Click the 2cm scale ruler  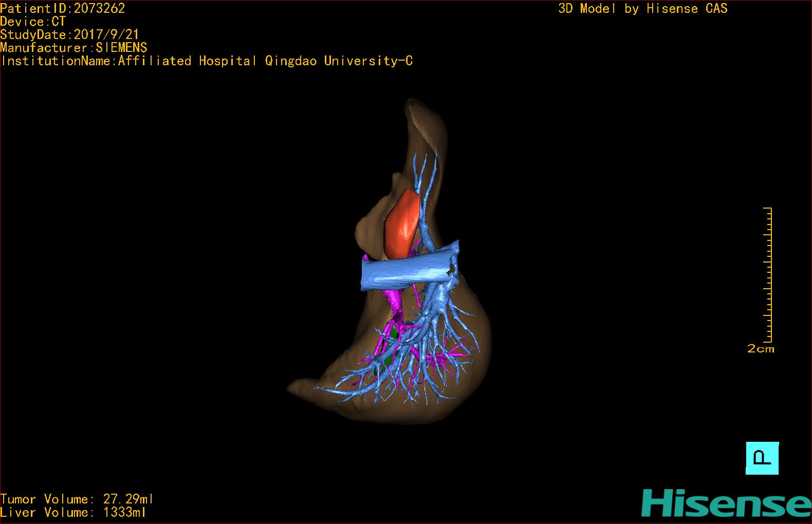767,274
